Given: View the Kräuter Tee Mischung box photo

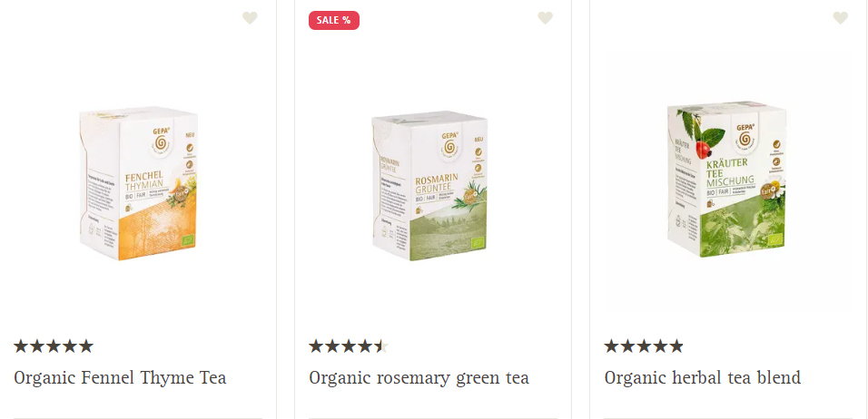Looking at the screenshot, I should click(x=726, y=180).
